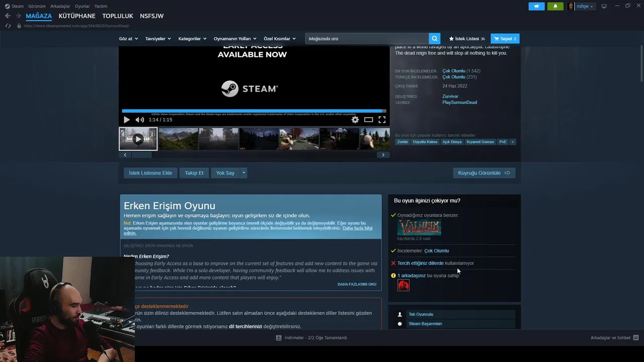Open the Sepet shopping cart
Screen dimensions: 644x362
505,39
